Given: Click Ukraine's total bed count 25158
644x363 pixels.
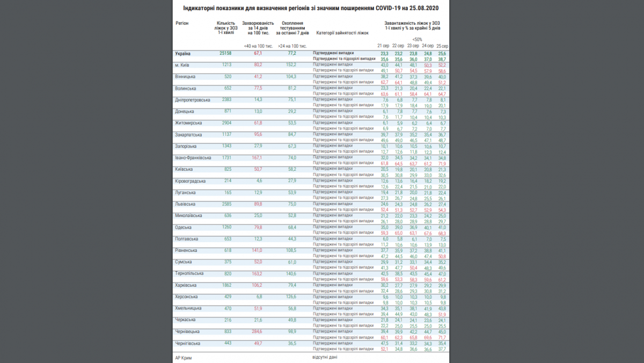Looking at the screenshot, I should [x=225, y=54].
